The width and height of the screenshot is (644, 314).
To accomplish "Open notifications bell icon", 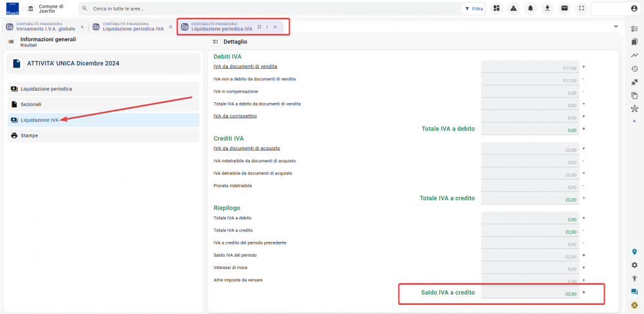I will (530, 8).
